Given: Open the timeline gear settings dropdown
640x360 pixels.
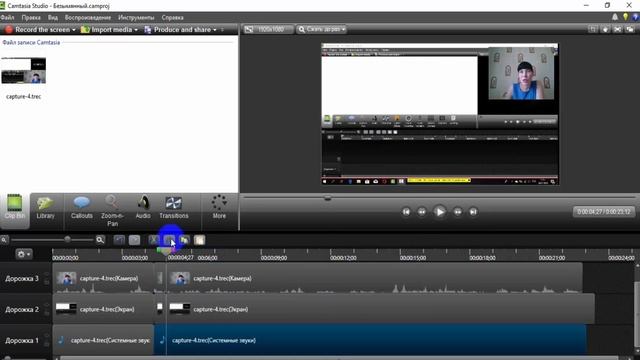Looking at the screenshot, I should pos(23,254).
